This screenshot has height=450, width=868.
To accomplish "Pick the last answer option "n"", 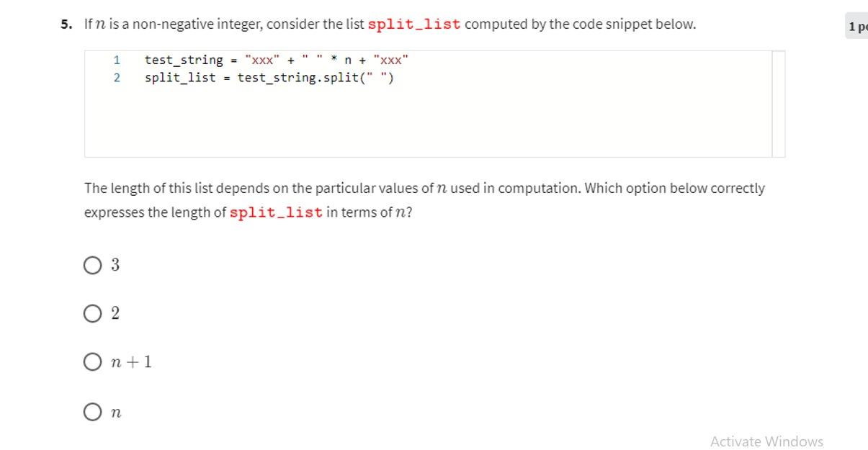I will pos(93,411).
